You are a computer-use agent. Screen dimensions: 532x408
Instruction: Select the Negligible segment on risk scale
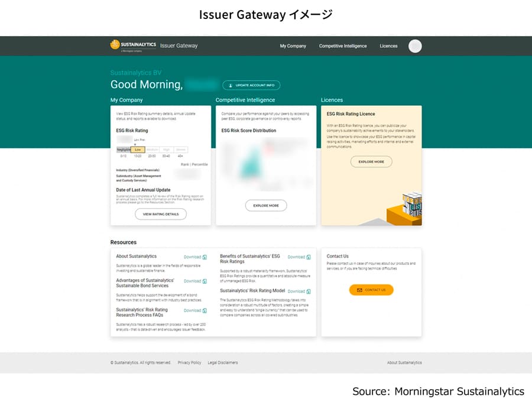tap(124, 150)
